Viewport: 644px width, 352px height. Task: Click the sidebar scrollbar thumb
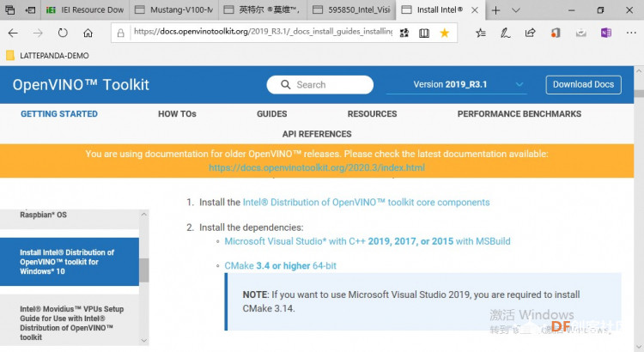tap(143, 270)
